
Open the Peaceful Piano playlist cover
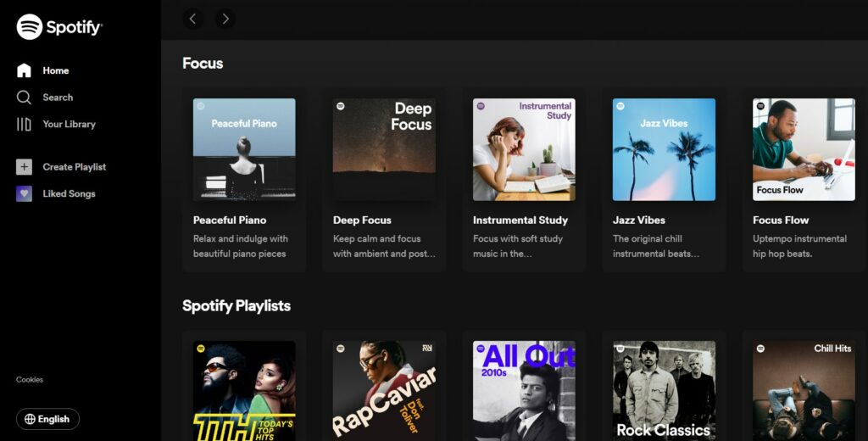click(x=244, y=149)
